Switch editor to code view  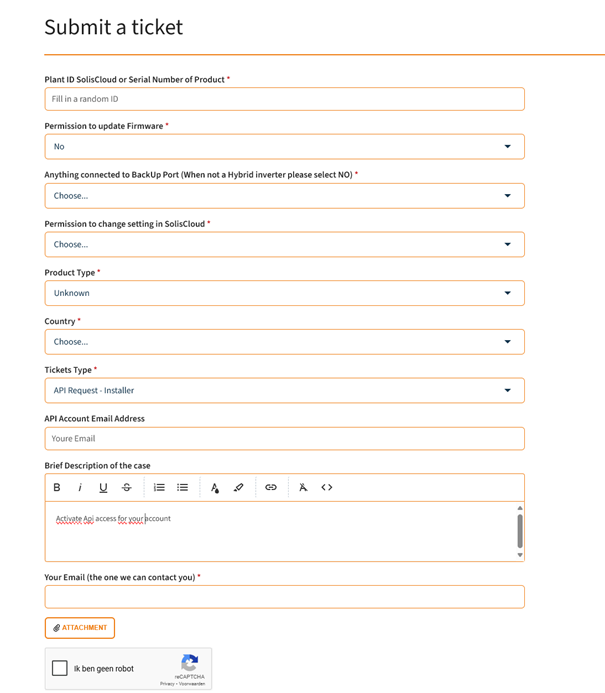tap(327, 488)
